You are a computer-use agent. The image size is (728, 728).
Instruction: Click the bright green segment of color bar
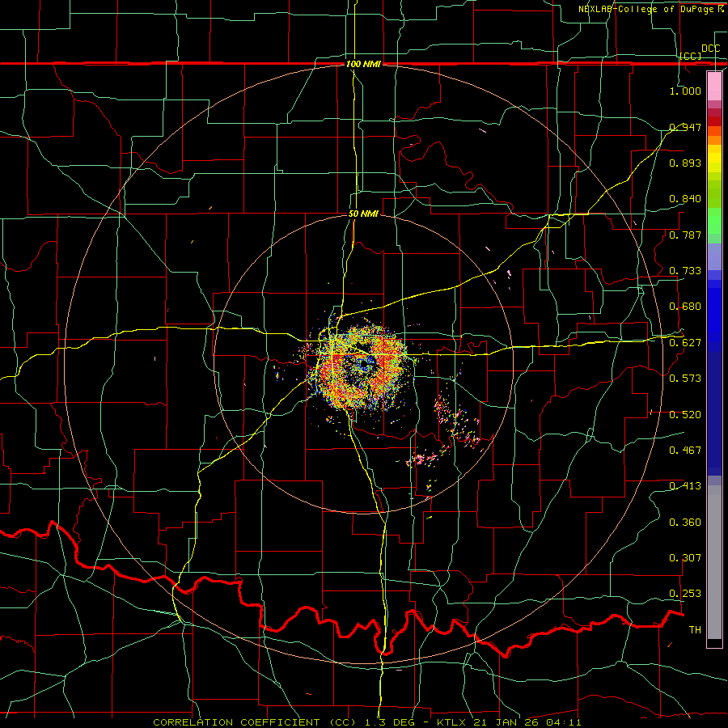click(x=714, y=221)
